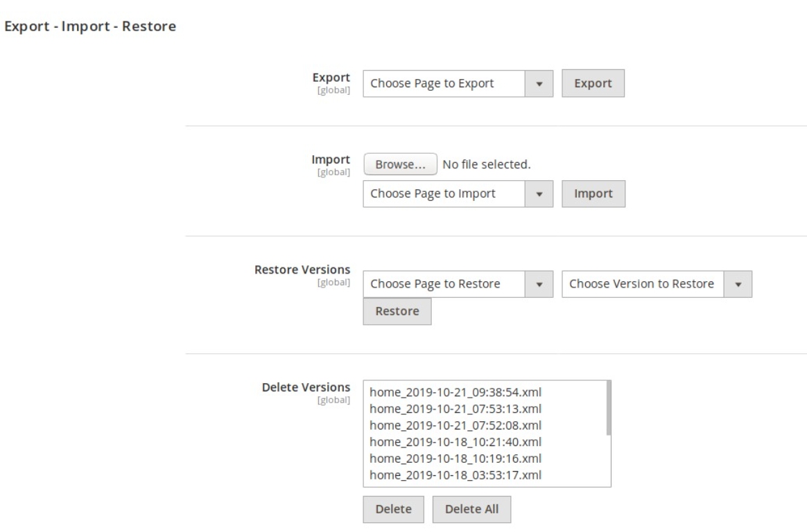Open the Choose Page to Export dropdown
This screenshot has height=532, width=807.
click(x=444, y=84)
